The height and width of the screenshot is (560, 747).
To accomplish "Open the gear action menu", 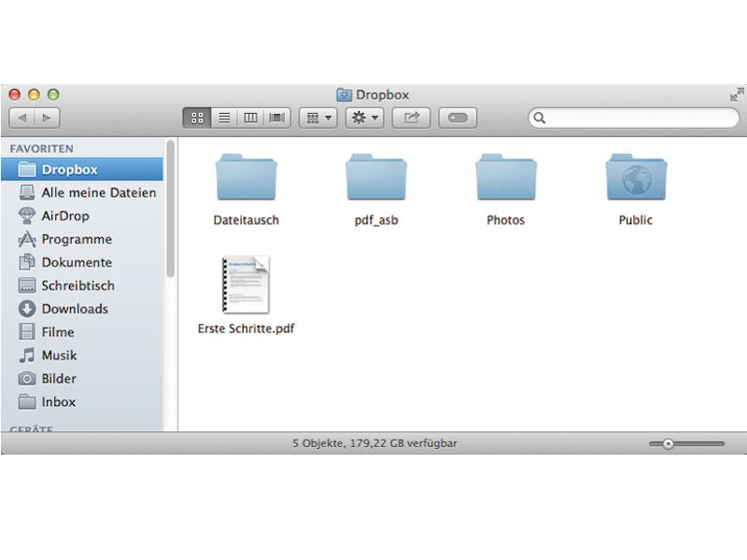I will pyautogui.click(x=364, y=118).
